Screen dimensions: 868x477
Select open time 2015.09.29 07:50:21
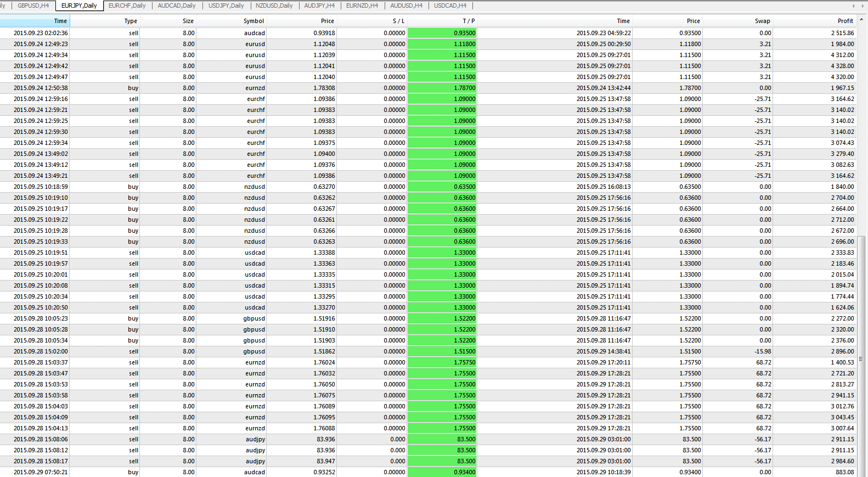[41, 472]
